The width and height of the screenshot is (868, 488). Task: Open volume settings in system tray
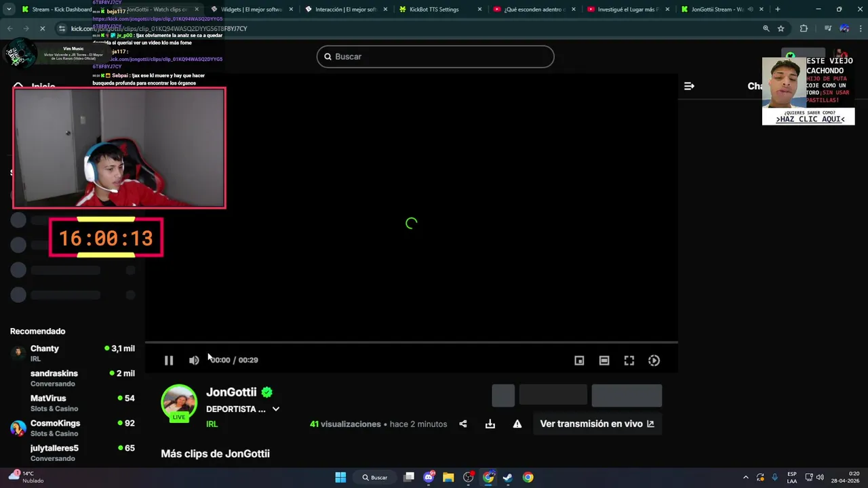click(x=820, y=477)
